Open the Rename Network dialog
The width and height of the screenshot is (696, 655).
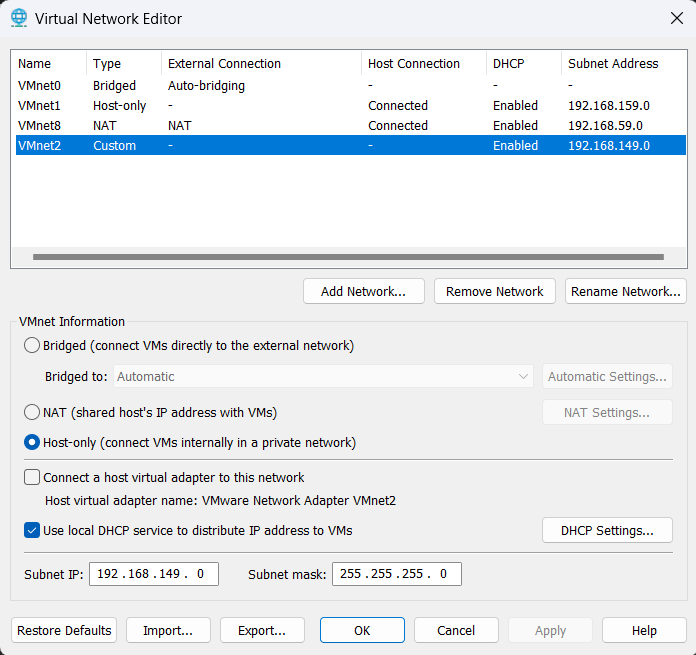[625, 291]
